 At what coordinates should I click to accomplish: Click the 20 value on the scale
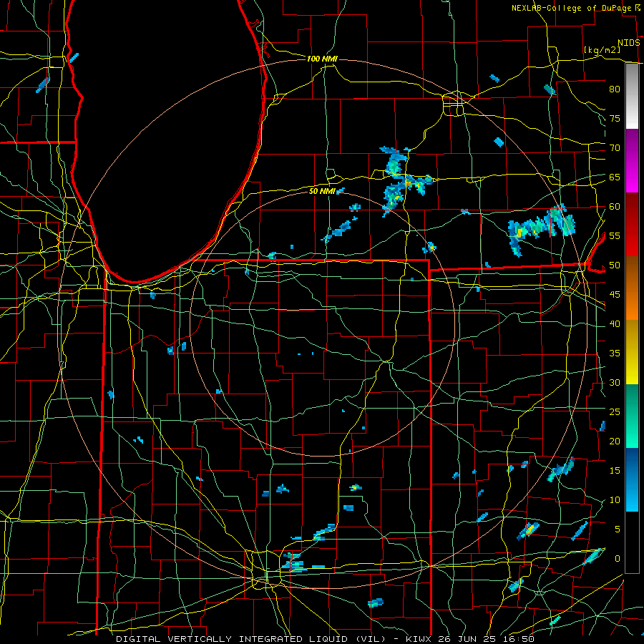pyautogui.click(x=615, y=441)
